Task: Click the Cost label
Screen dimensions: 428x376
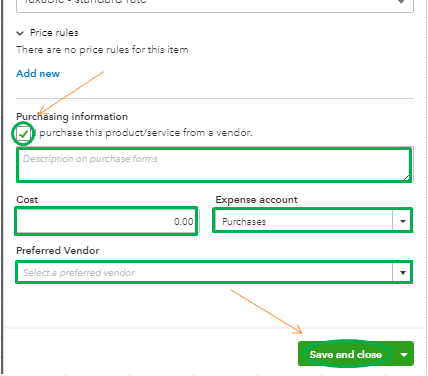Action: (x=27, y=200)
